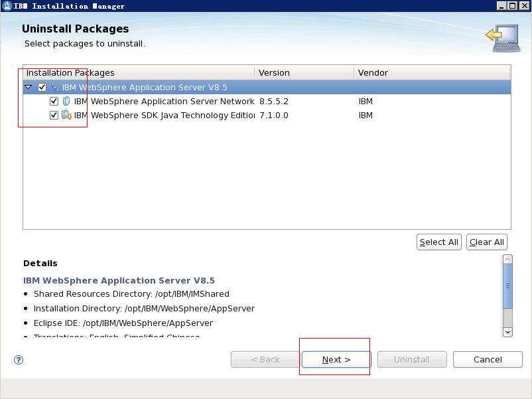
Task: Click the WebSphere SDK Java package icon
Action: pos(66,115)
